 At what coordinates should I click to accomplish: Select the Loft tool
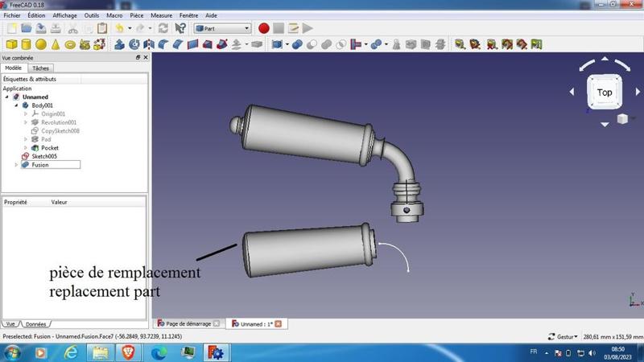coord(208,44)
